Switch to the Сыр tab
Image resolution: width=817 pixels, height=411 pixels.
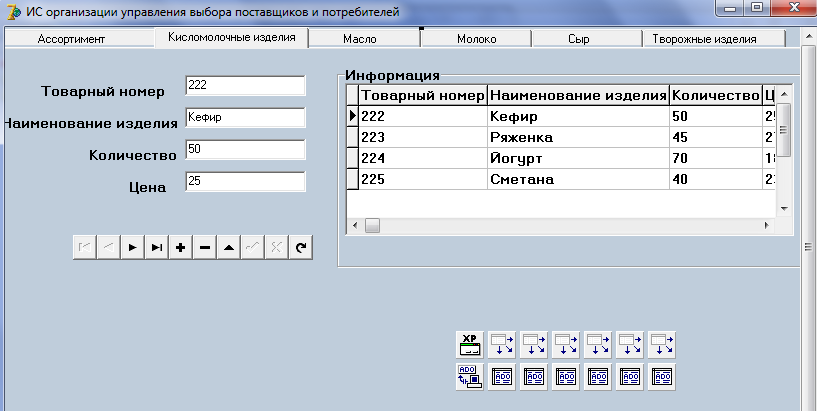587,39
